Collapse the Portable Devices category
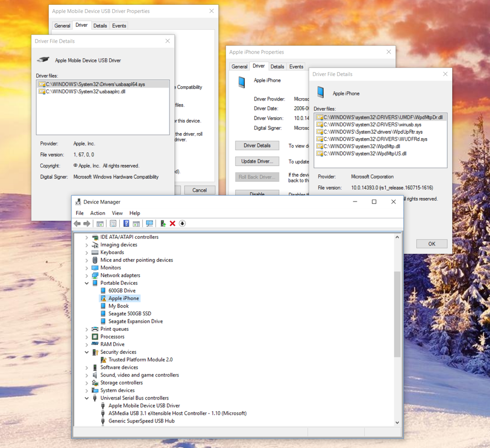The image size is (490, 448). pyautogui.click(x=87, y=283)
